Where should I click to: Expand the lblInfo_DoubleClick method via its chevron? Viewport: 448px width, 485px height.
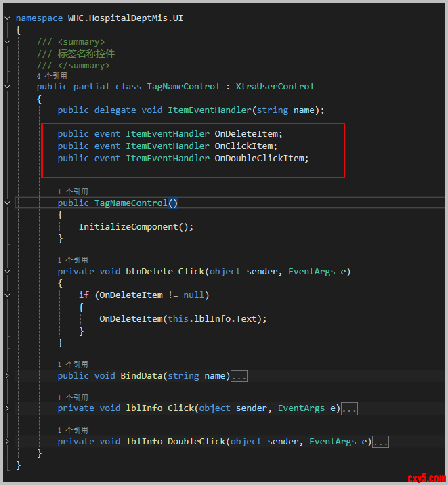click(7, 442)
